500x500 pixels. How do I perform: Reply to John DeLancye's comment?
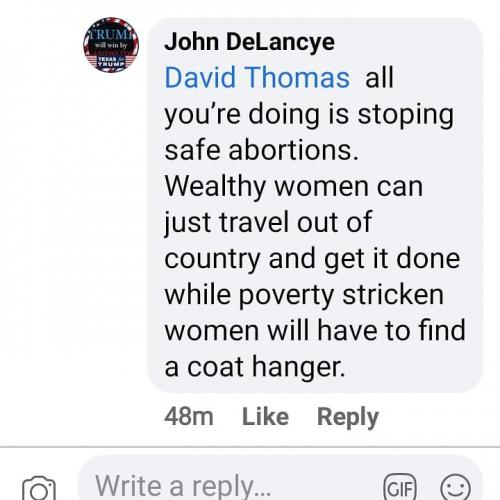pos(348,417)
